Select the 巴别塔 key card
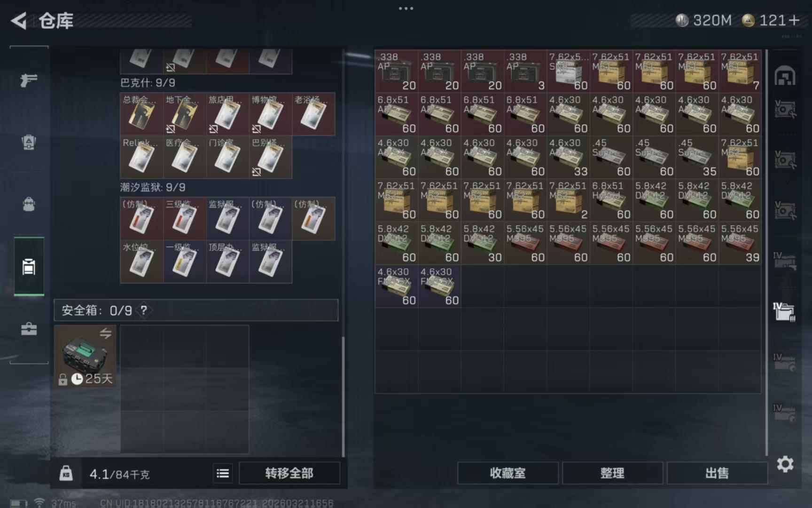This screenshot has width=812, height=508. [x=270, y=157]
